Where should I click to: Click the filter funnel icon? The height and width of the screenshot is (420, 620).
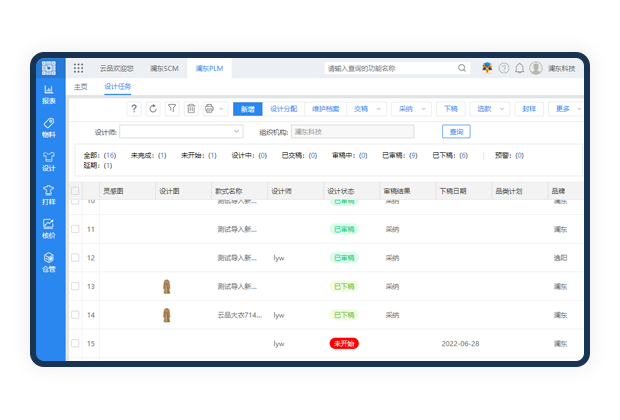(x=172, y=108)
